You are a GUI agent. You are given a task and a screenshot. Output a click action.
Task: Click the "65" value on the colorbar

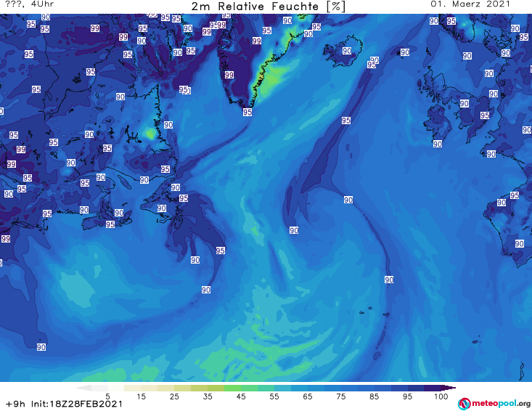pos(308,396)
